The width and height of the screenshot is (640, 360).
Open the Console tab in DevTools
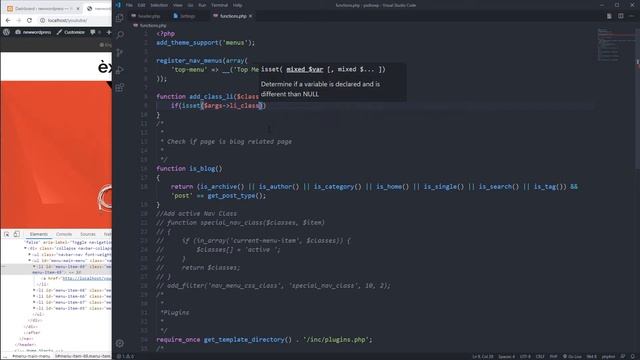pos(64,234)
